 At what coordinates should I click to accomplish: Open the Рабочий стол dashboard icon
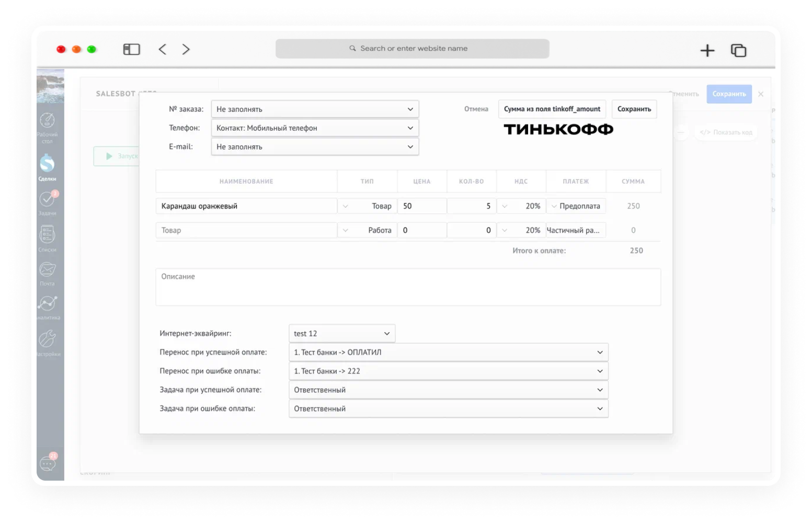pos(47,127)
